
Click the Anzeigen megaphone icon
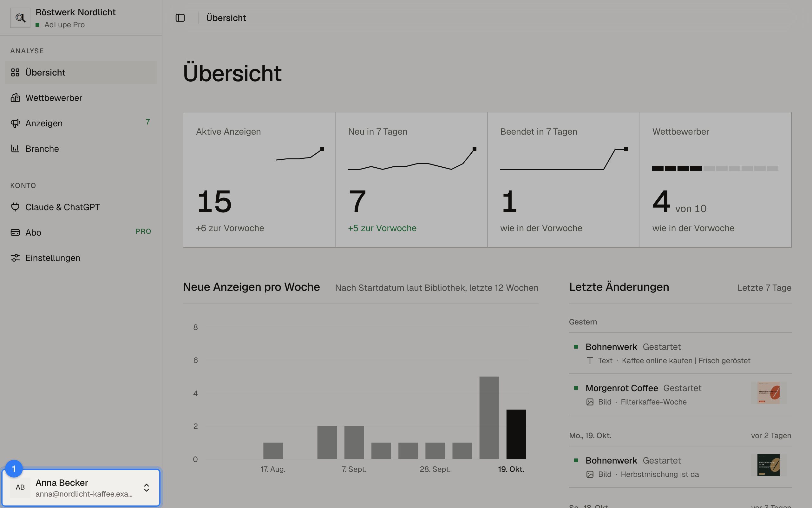click(x=16, y=123)
